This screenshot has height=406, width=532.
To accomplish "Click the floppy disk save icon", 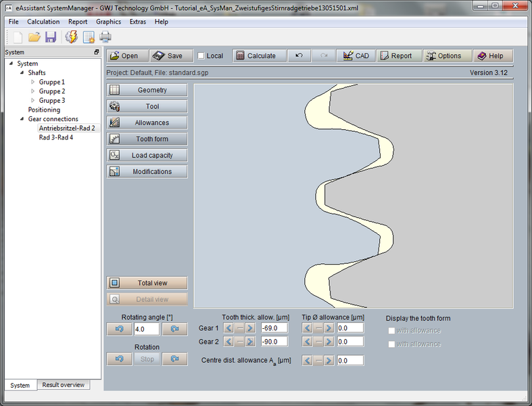I will 51,37.
